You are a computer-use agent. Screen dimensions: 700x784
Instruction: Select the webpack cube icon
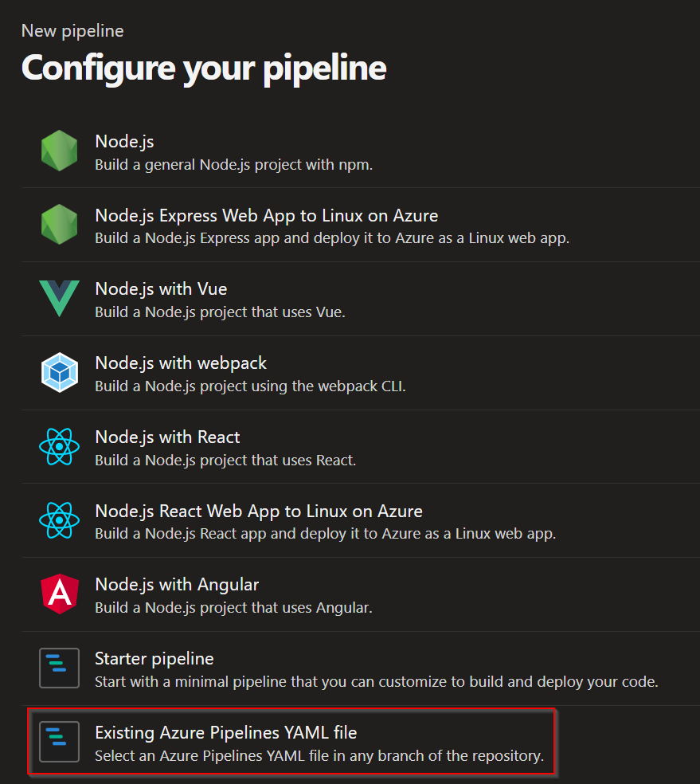59,373
